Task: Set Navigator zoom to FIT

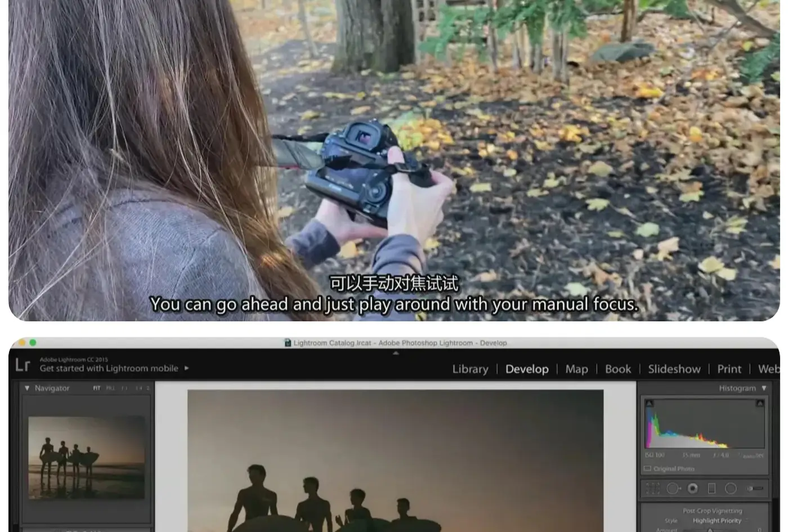Action: point(97,388)
